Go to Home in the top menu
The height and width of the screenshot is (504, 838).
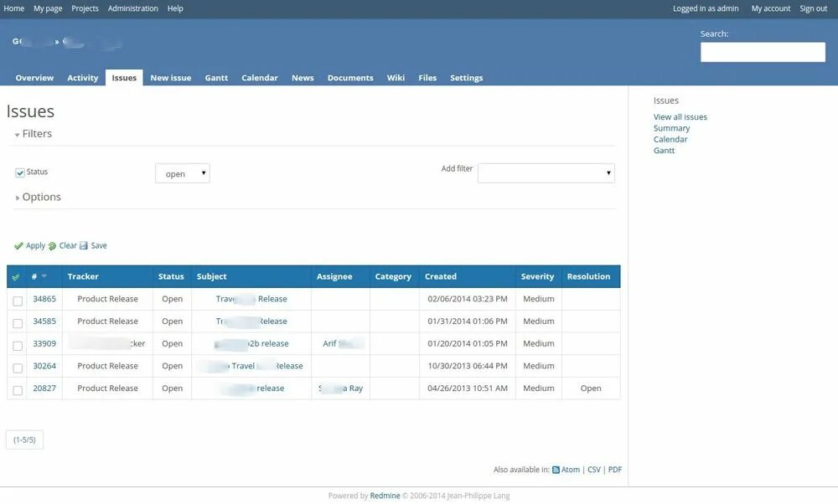tap(14, 8)
